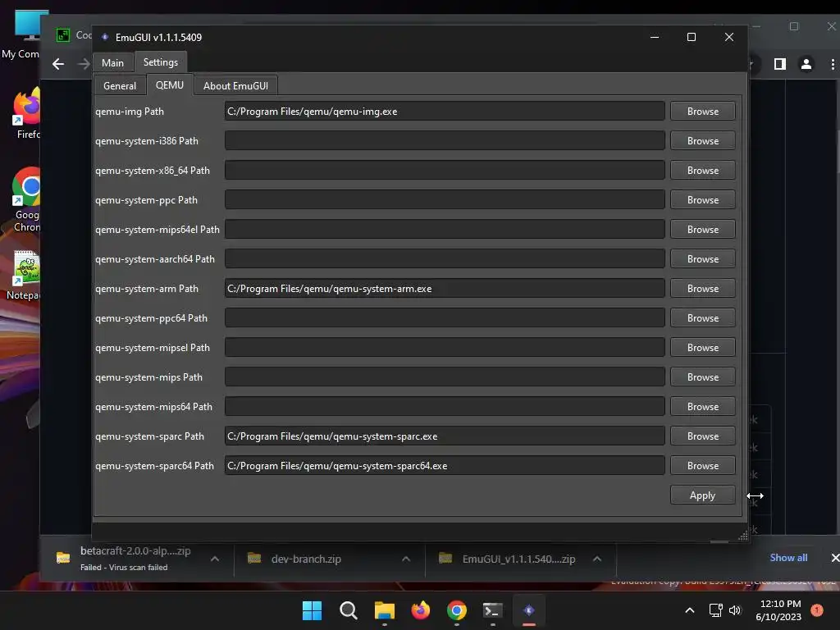Browse for qemu-system-sparc64 path
Viewport: 840px width, 630px height.
[x=702, y=466]
